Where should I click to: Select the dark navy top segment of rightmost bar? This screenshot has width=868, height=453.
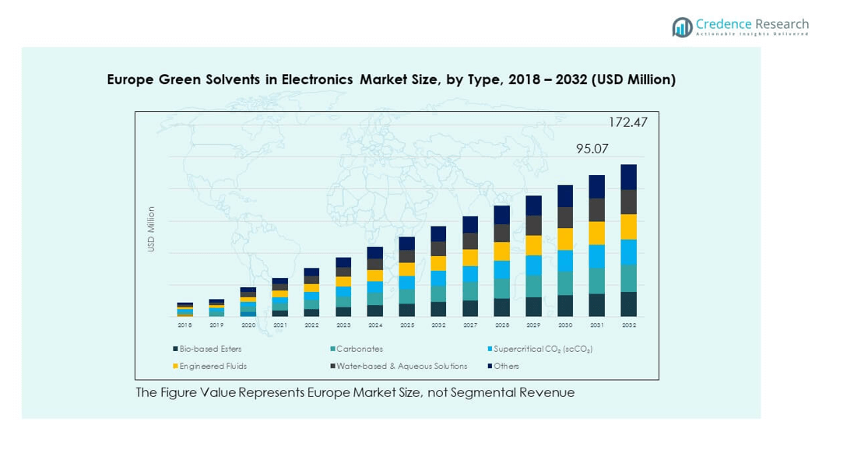pyautogui.click(x=628, y=177)
